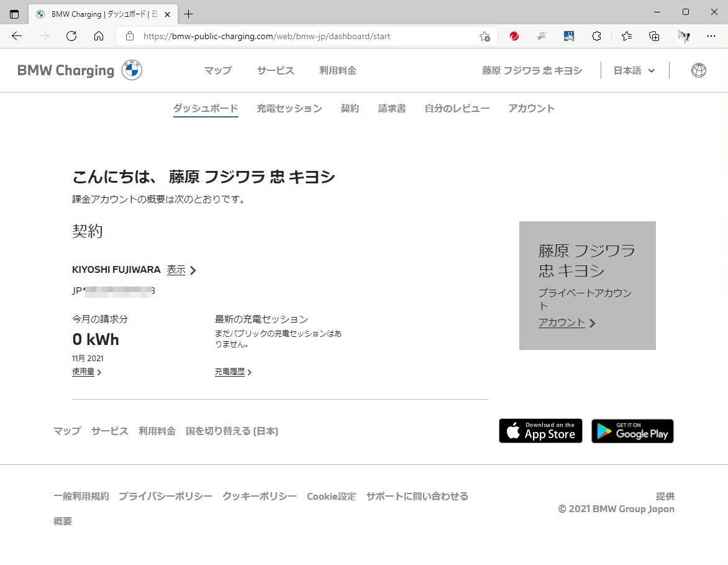Switch to the 請求書 tab
The image size is (728, 565).
392,109
